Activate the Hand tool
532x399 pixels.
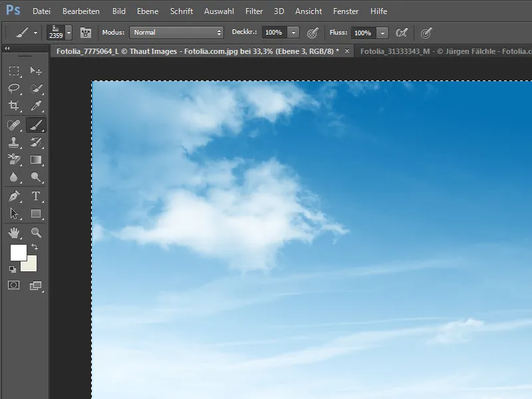pos(14,233)
